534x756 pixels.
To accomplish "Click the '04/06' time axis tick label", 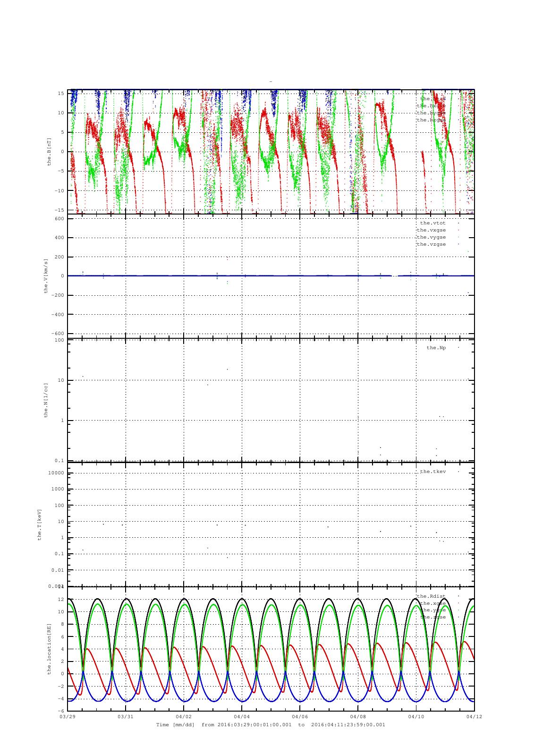I will tap(300, 716).
